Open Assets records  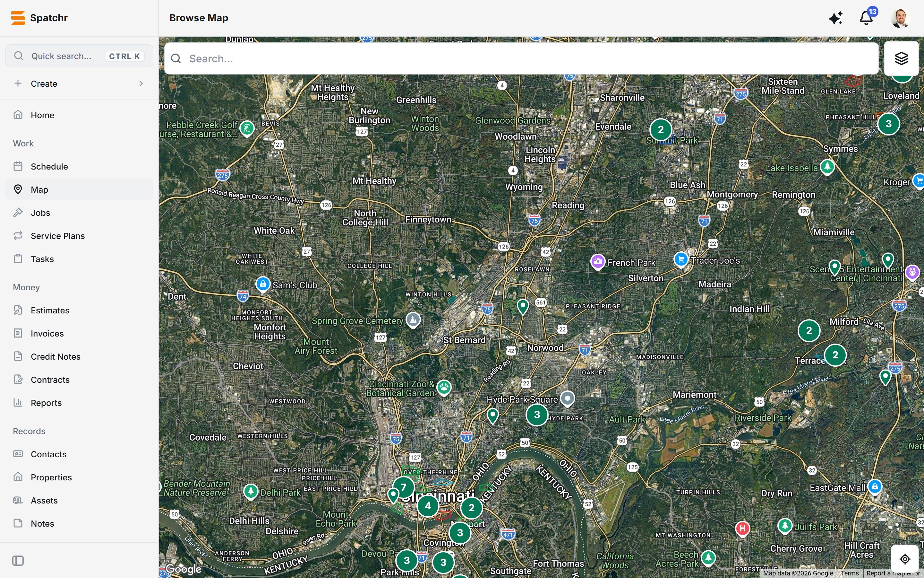click(79, 500)
